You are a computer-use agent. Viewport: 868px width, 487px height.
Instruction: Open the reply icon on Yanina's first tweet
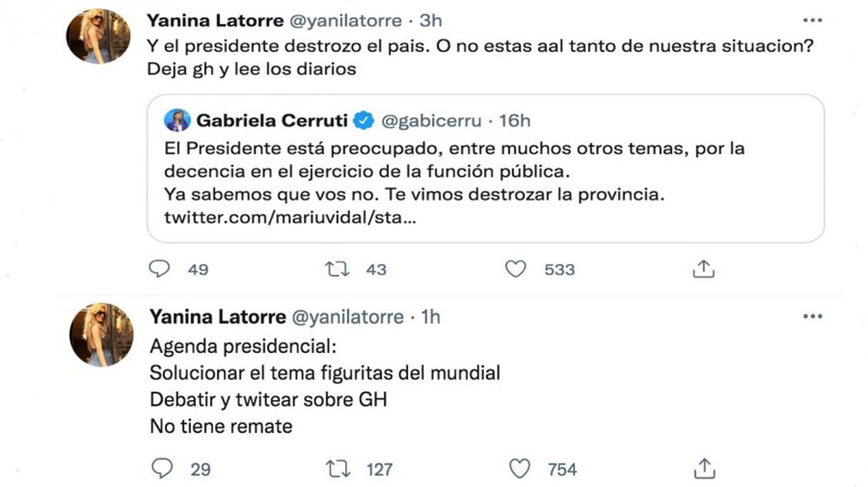pos(161,268)
